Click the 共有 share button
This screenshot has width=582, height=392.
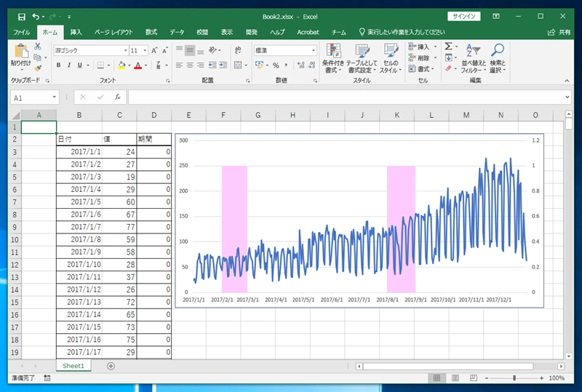point(559,32)
